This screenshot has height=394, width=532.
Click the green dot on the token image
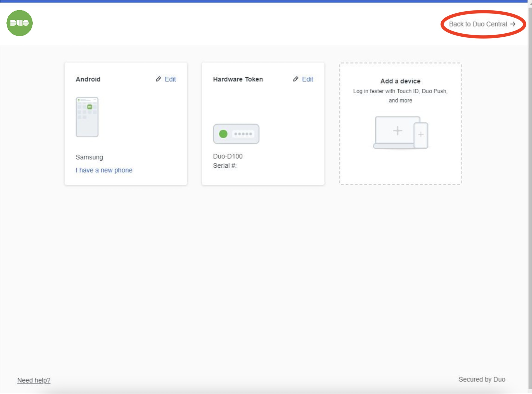tap(223, 134)
